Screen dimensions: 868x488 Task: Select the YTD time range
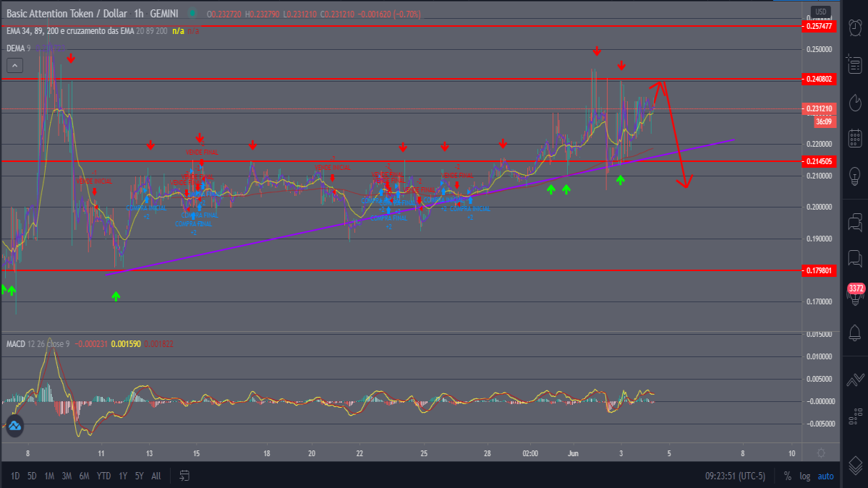pos(103,476)
